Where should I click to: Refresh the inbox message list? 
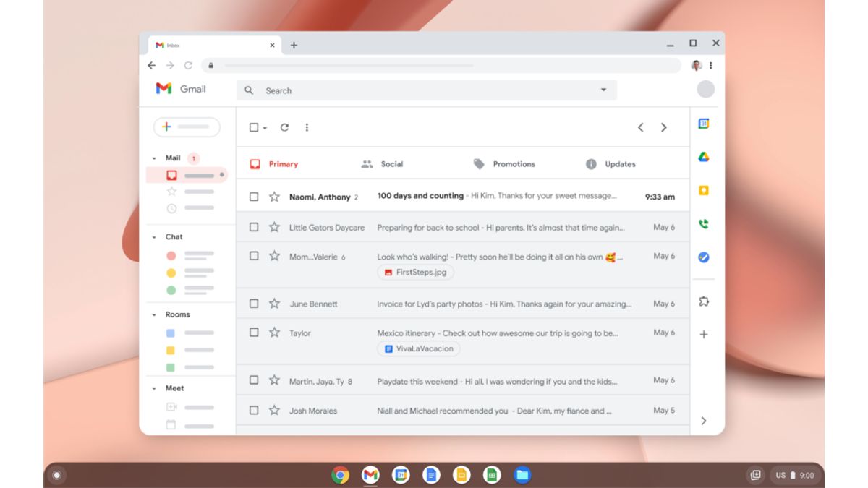(284, 127)
